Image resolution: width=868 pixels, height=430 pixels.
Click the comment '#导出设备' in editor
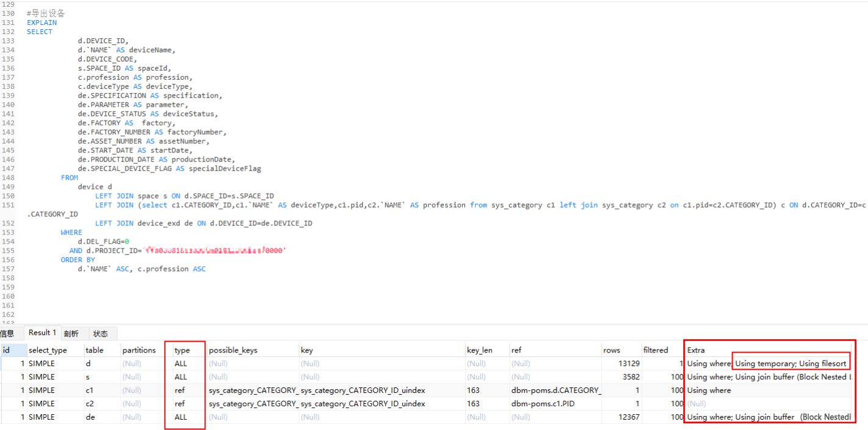pos(46,13)
